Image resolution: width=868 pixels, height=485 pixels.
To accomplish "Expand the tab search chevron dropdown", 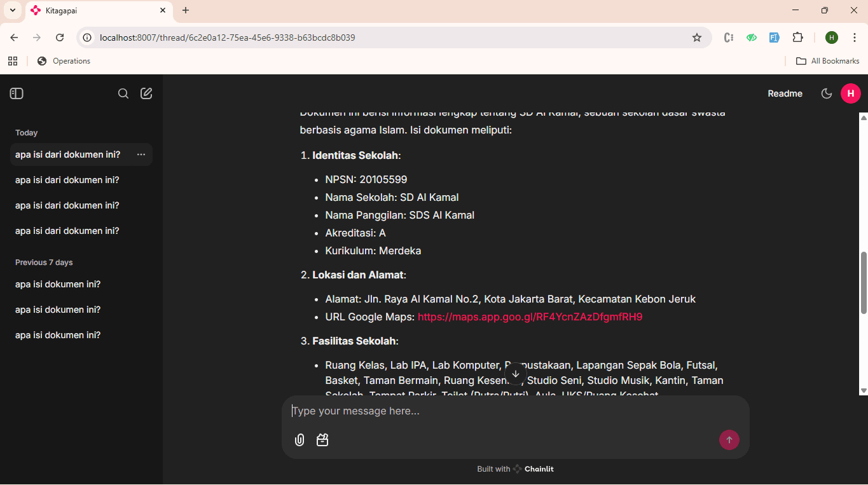I will point(12,10).
